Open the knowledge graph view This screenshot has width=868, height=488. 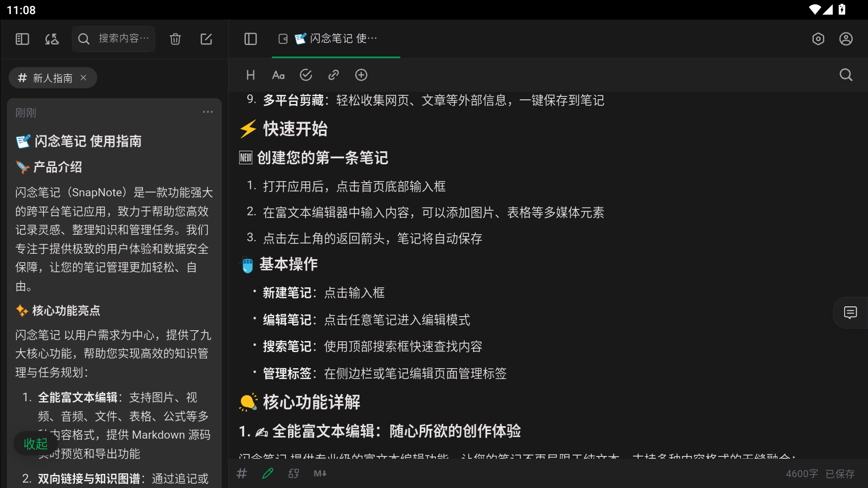pos(52,38)
